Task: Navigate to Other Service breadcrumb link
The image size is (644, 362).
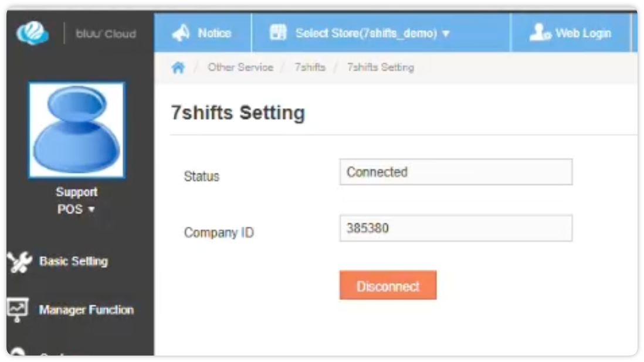Action: point(240,67)
